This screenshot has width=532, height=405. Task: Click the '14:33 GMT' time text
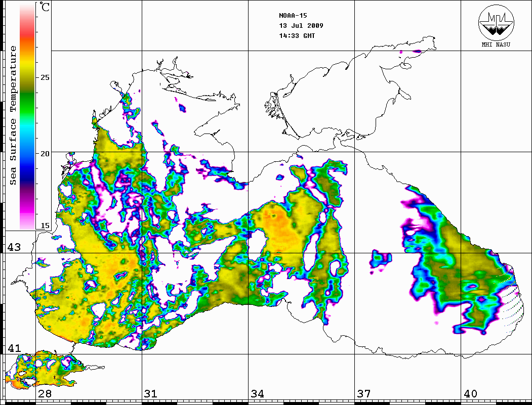tap(297, 35)
